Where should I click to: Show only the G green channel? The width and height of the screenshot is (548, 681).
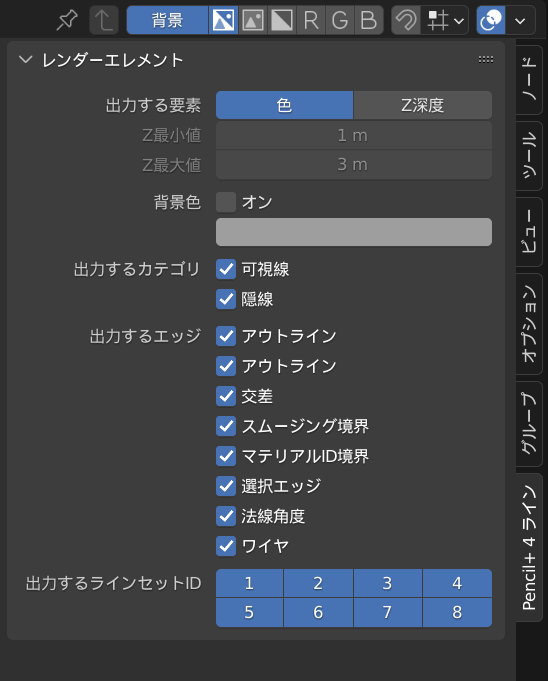pos(340,20)
